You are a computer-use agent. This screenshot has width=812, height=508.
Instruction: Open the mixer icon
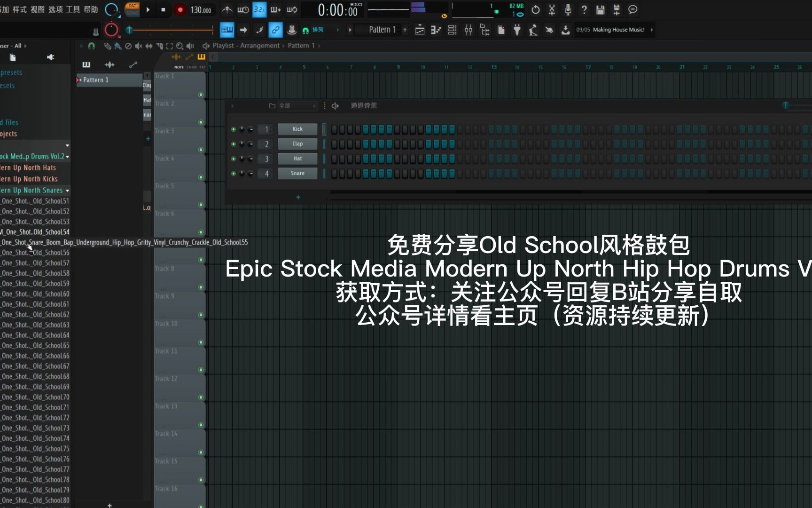pos(468,30)
